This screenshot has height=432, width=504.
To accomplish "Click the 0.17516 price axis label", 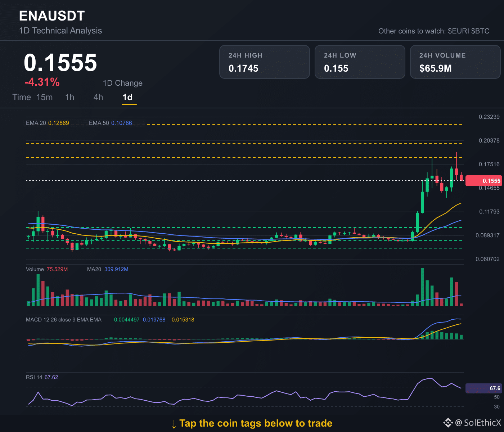I will point(489,164).
